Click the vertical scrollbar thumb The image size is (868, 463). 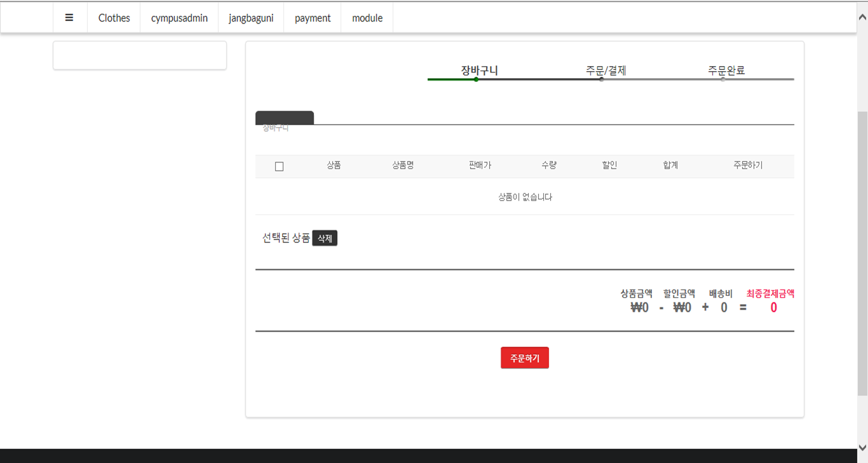point(862,254)
